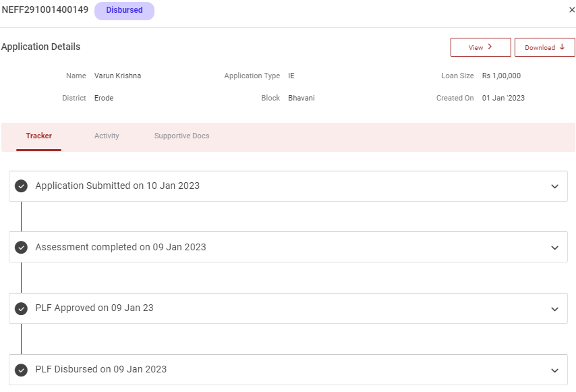Click the View button
576x392 pixels.
tap(480, 47)
